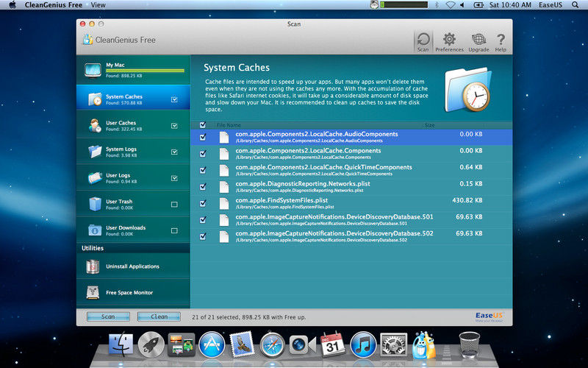Select com.apple.Components2.LocalCache.Components row
The width and height of the screenshot is (588, 368).
point(351,154)
